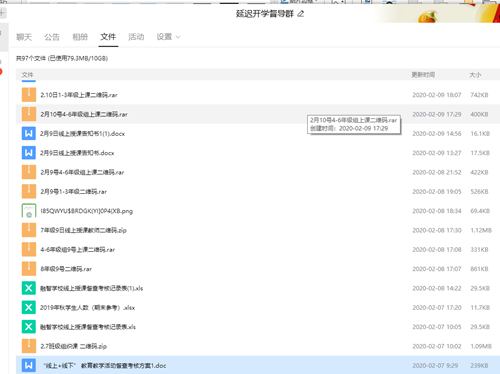Open the 活动 tab
The width and height of the screenshot is (500, 374).
(136, 37)
